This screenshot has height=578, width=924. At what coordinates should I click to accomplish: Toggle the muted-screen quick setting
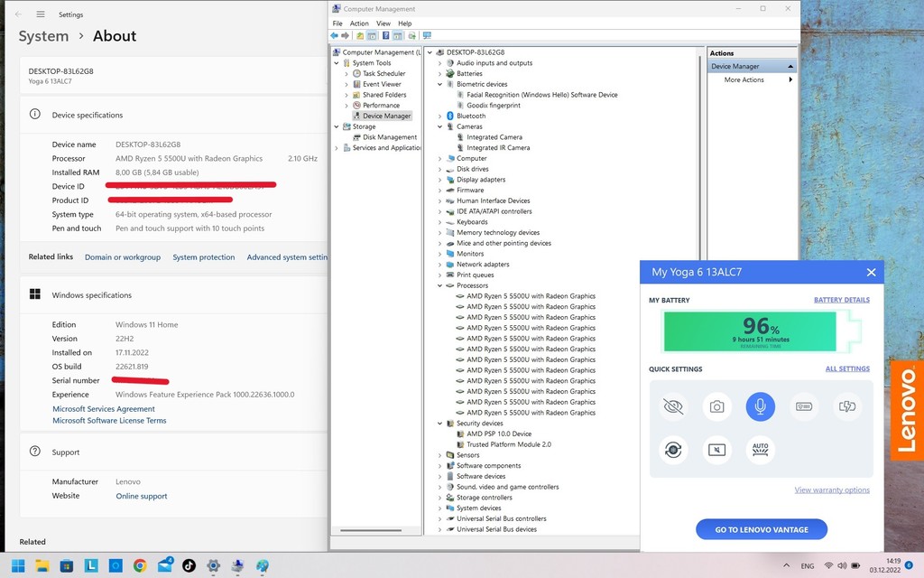[716, 450]
